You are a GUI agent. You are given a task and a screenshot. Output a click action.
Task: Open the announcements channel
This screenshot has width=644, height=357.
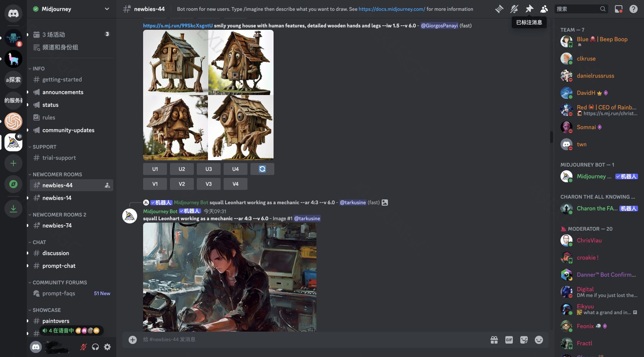(x=72, y=92)
